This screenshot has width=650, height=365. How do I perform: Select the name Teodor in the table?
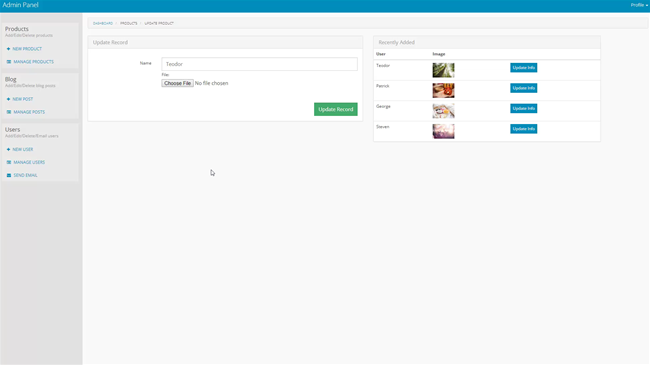click(x=383, y=66)
